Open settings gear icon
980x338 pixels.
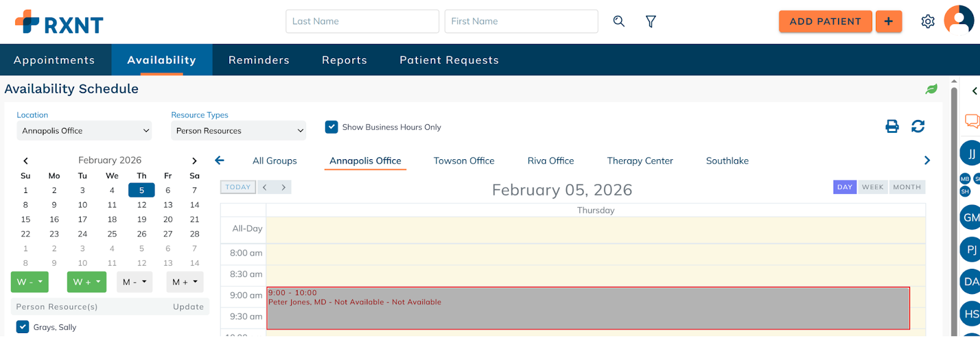point(927,21)
